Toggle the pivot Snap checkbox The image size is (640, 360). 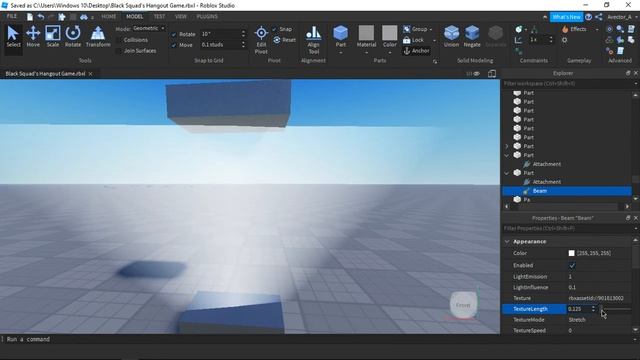pos(275,29)
